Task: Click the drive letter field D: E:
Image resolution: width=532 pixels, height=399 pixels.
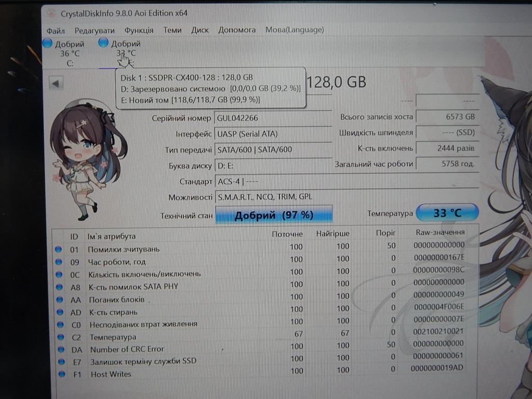Action: (x=273, y=166)
